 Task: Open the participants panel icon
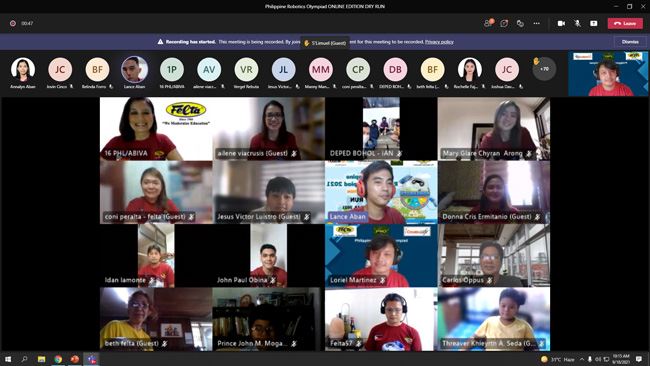tap(488, 23)
